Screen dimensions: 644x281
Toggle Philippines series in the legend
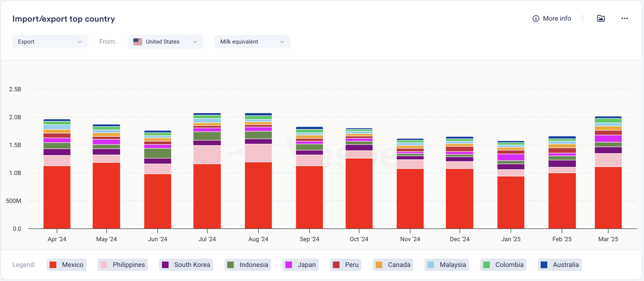(123, 264)
